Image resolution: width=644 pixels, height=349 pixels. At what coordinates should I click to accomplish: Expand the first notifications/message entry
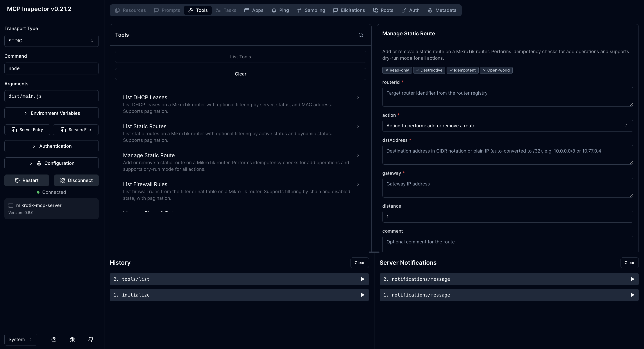click(x=509, y=295)
